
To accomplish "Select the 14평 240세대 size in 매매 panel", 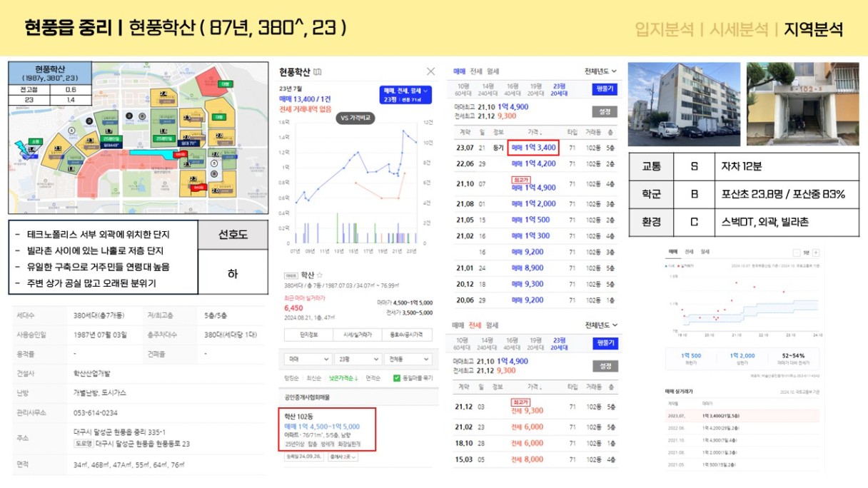I will pyautogui.click(x=488, y=89).
